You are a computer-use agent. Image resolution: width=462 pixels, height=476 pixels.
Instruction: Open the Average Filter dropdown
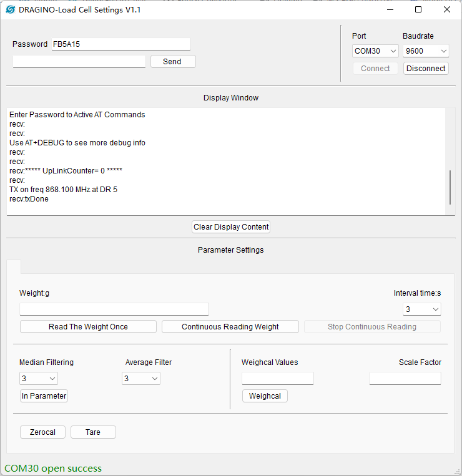point(141,379)
